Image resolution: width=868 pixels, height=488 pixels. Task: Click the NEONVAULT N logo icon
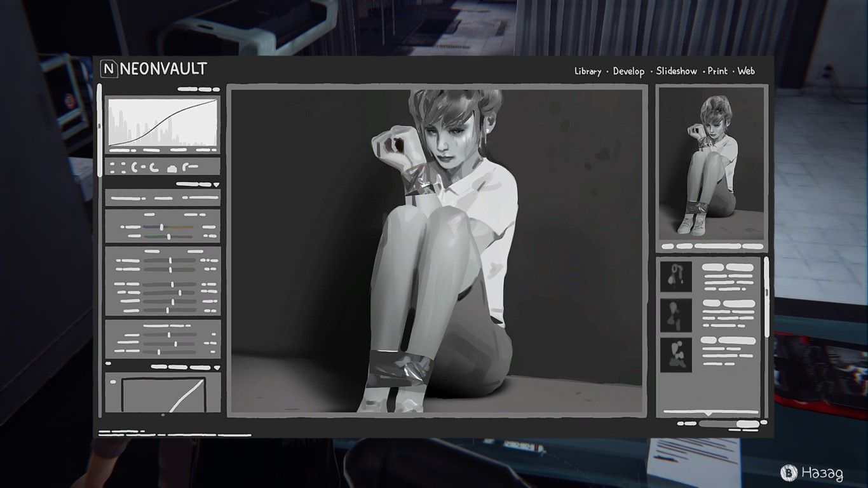pos(109,69)
